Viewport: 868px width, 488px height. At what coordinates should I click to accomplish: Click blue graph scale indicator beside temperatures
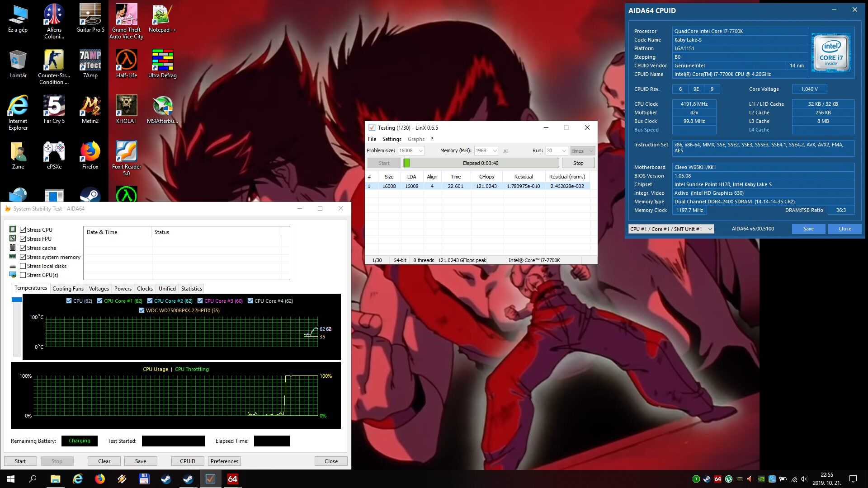(x=17, y=300)
